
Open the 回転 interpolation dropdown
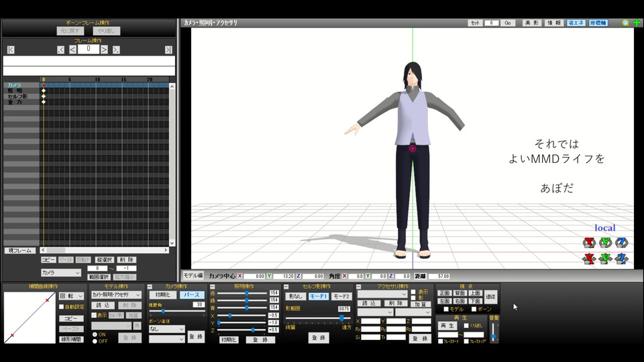pyautogui.click(x=72, y=296)
